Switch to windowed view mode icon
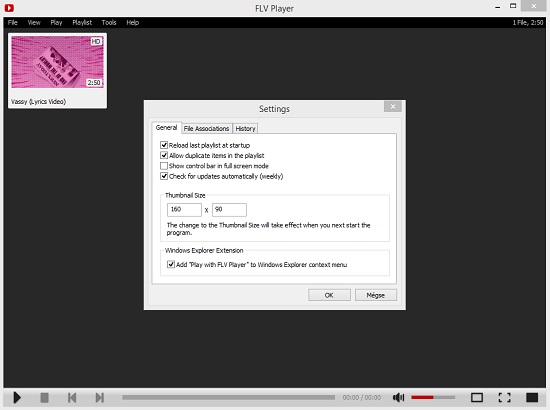 pos(477,397)
